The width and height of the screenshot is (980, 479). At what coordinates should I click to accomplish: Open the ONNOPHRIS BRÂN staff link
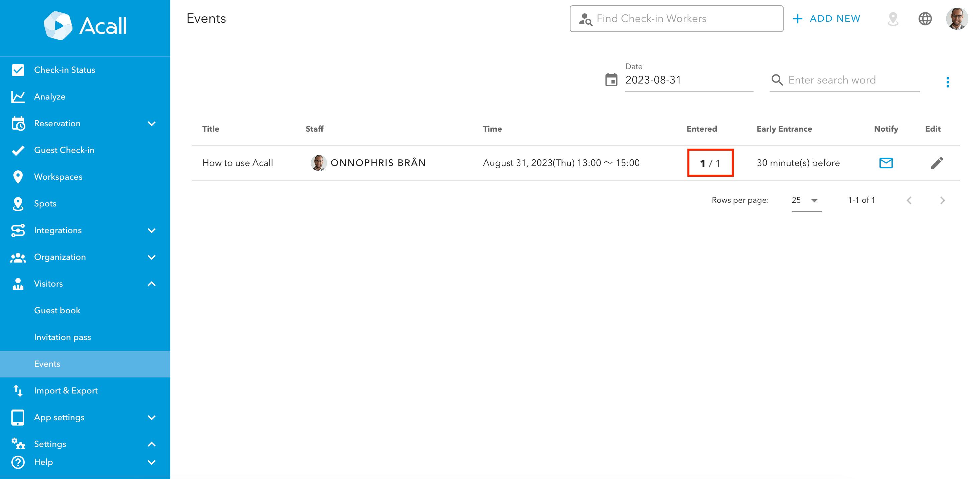point(378,163)
